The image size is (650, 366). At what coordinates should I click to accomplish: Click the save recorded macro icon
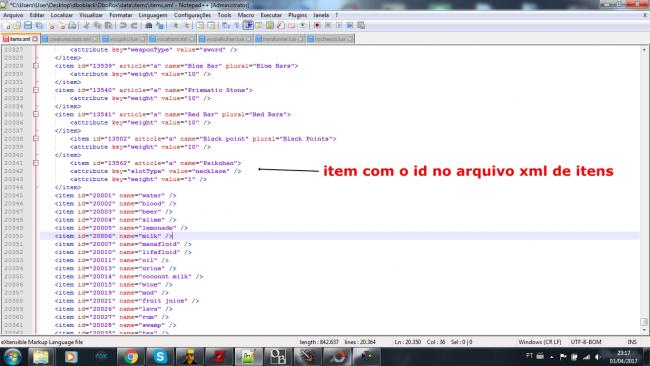[361, 26]
